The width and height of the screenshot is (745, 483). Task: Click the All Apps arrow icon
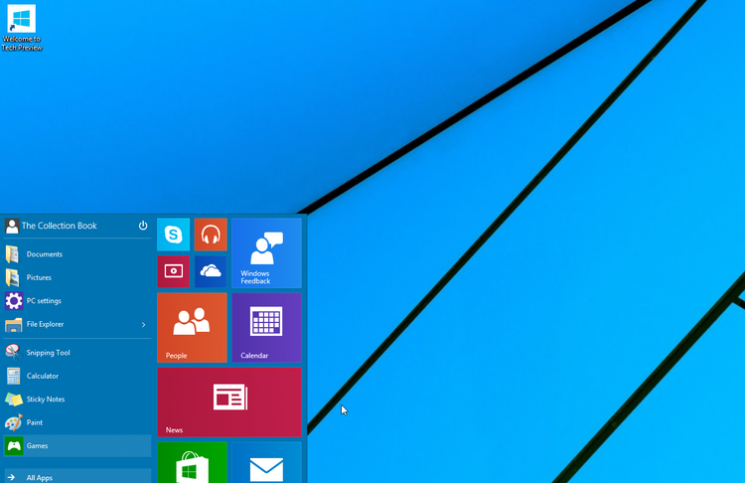point(11,478)
